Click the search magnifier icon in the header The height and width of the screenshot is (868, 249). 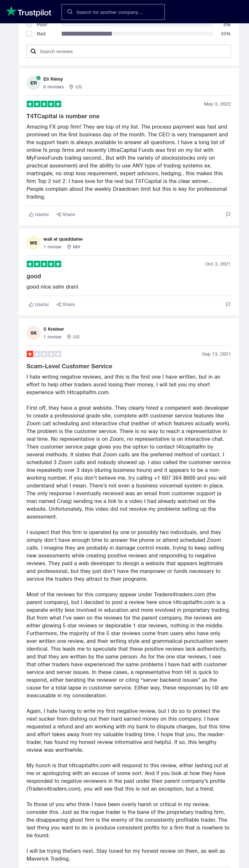[70, 12]
